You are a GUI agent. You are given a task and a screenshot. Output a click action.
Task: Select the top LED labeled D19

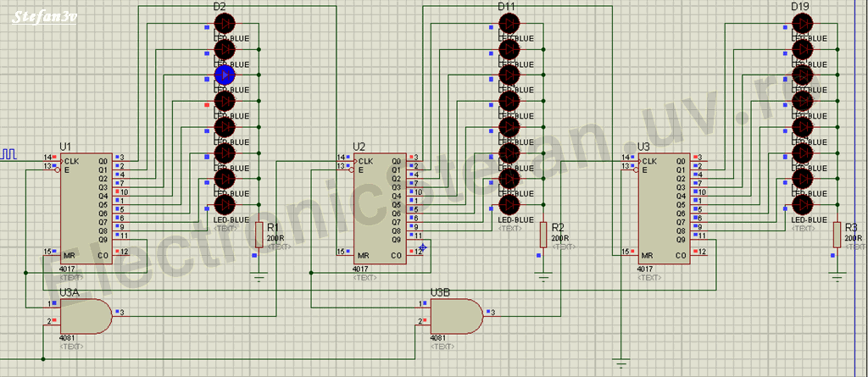[x=802, y=23]
